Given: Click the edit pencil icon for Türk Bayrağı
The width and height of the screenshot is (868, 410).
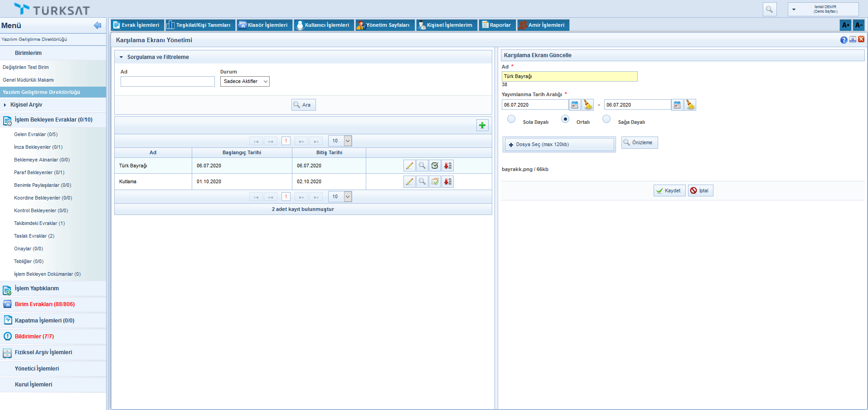Looking at the screenshot, I should point(409,166).
